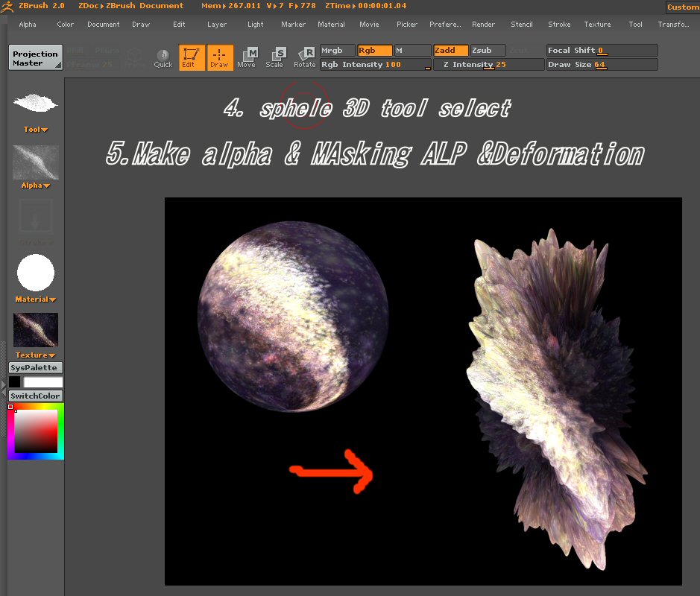Click the current alpha thumbnail
The width and height of the screenshot is (700, 596).
(36, 162)
